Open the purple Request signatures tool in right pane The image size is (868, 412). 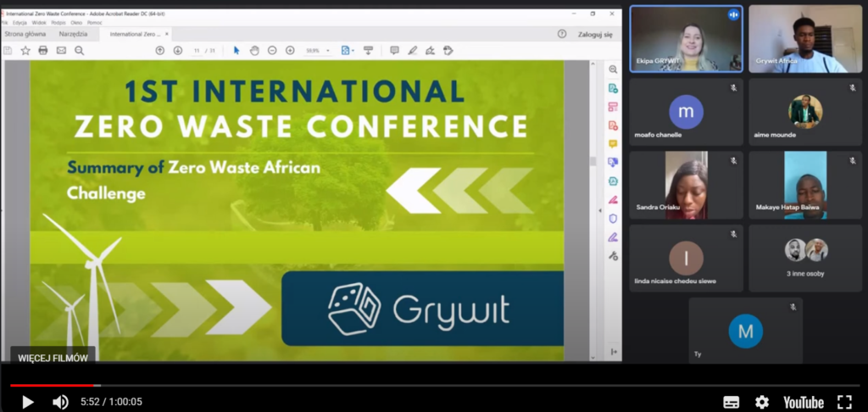[613, 237]
